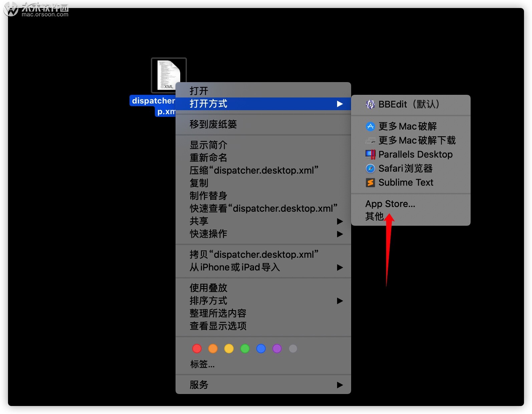Click the icon beside 更多Mac破解下载
The width and height of the screenshot is (532, 414).
[x=370, y=141]
